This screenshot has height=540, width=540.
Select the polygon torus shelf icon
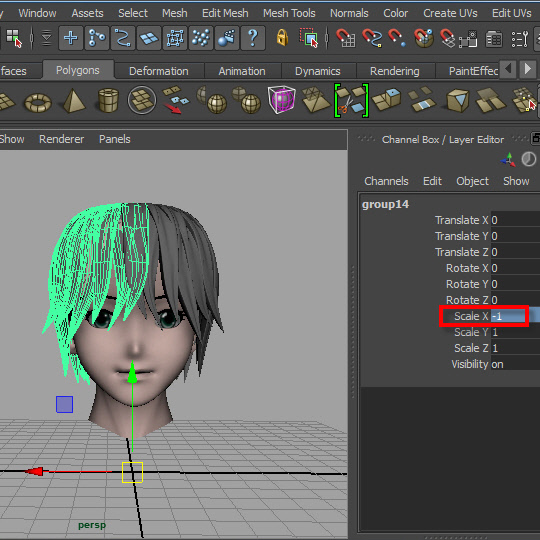pyautogui.click(x=38, y=102)
